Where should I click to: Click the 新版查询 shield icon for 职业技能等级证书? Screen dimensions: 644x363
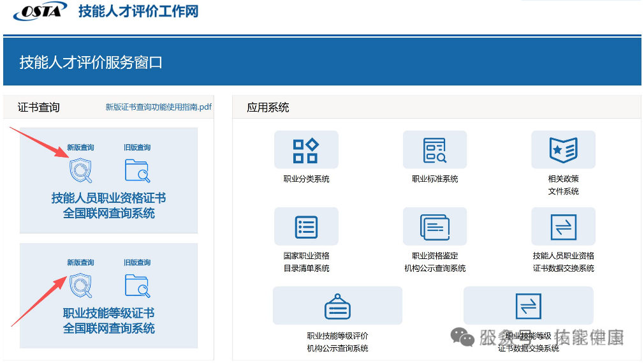click(x=80, y=285)
